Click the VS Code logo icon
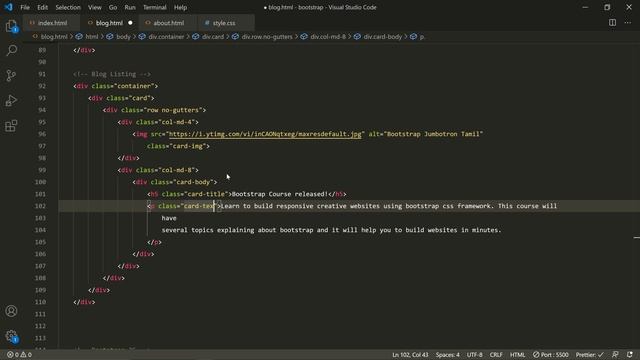 pyautogui.click(x=8, y=7)
